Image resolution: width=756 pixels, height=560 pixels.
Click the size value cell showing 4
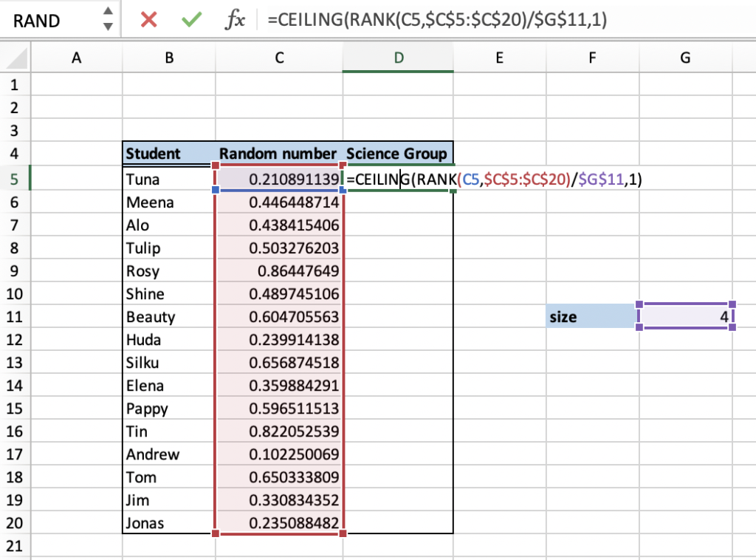click(x=684, y=316)
